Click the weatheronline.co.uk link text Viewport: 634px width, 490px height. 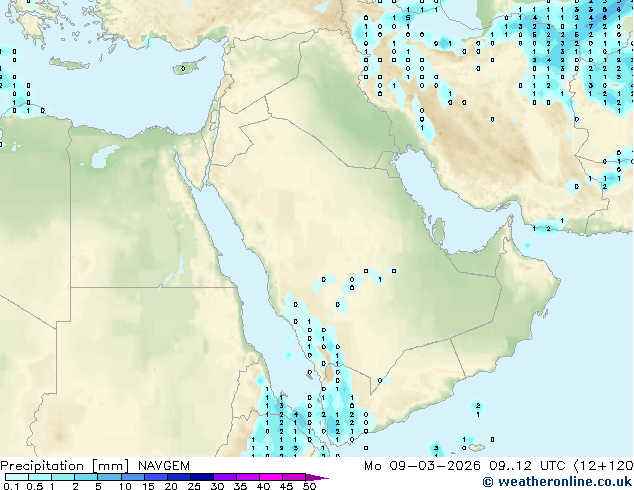(564, 482)
